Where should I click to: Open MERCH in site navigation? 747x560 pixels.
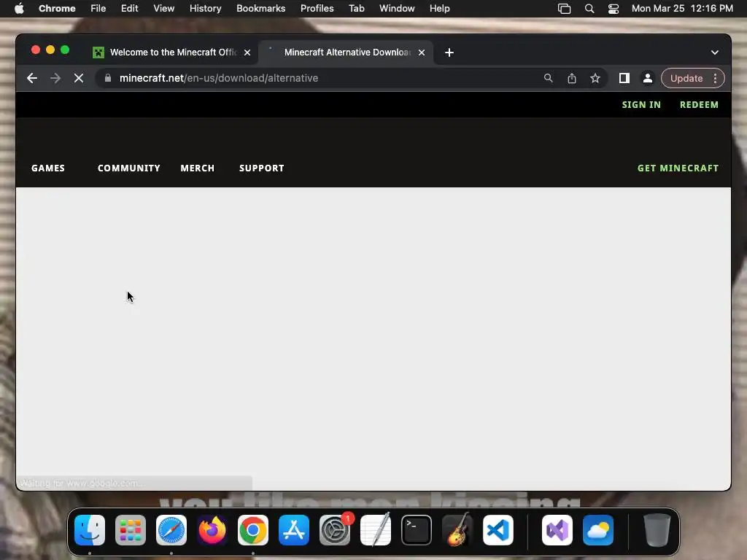197,168
